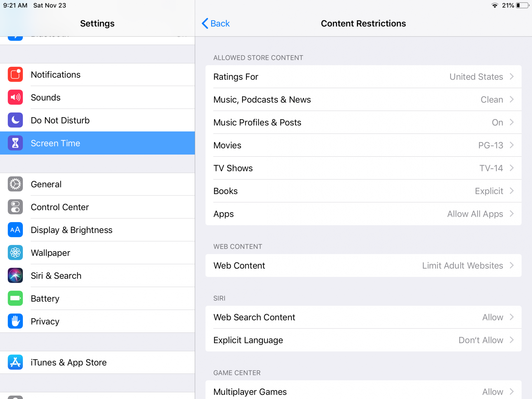The height and width of the screenshot is (399, 532).
Task: Open Display & Brightness settings
Action: tap(97, 230)
